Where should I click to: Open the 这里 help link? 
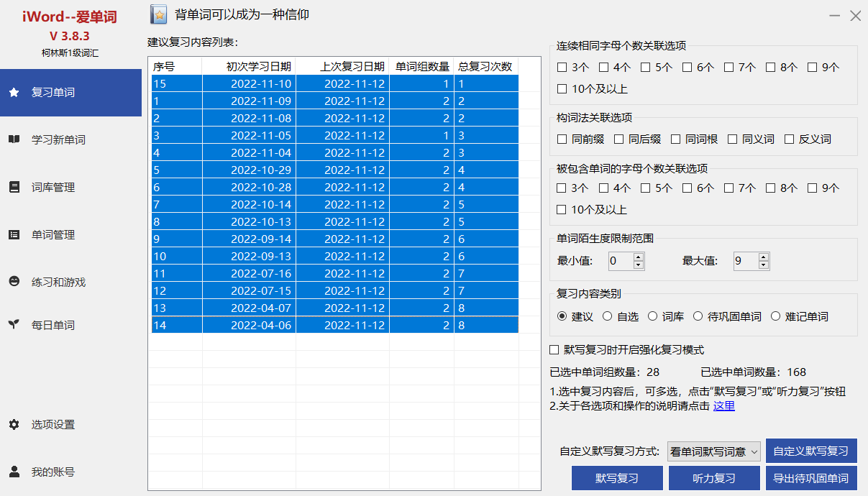pos(723,406)
